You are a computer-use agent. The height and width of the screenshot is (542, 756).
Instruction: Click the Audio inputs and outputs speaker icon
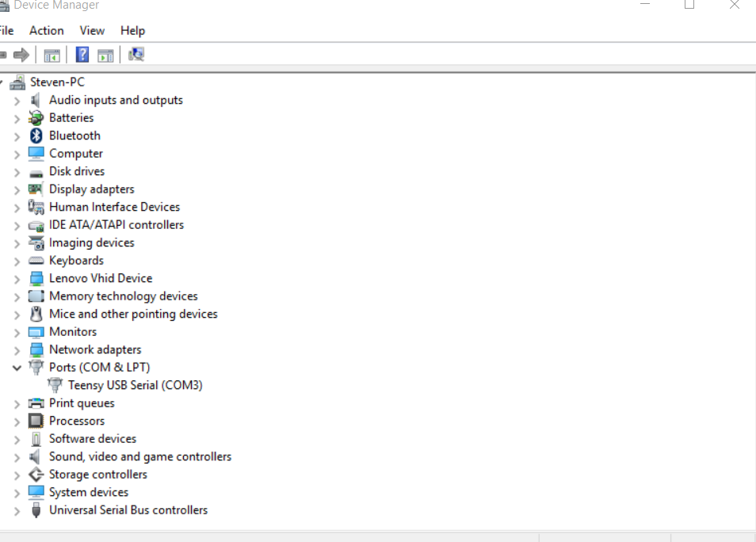coord(35,101)
